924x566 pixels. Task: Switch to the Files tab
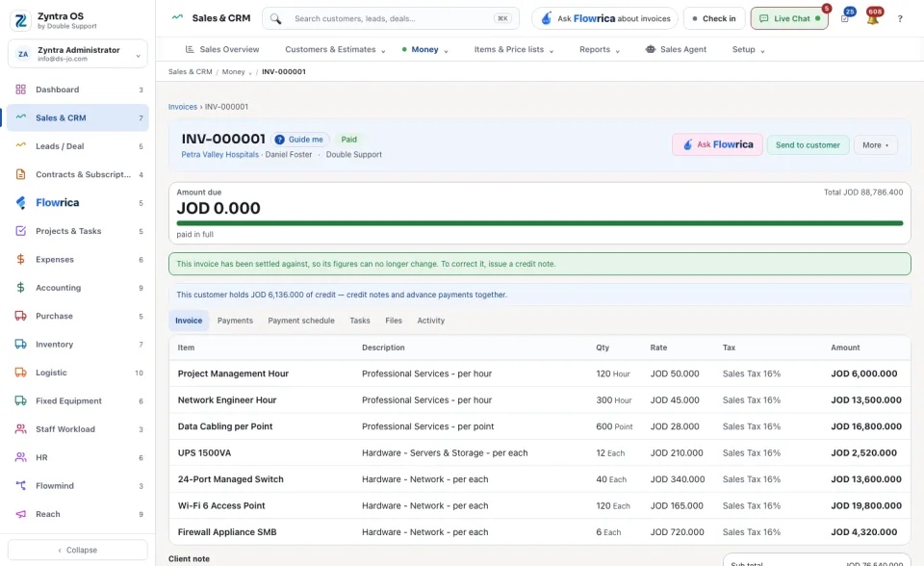[x=394, y=321]
